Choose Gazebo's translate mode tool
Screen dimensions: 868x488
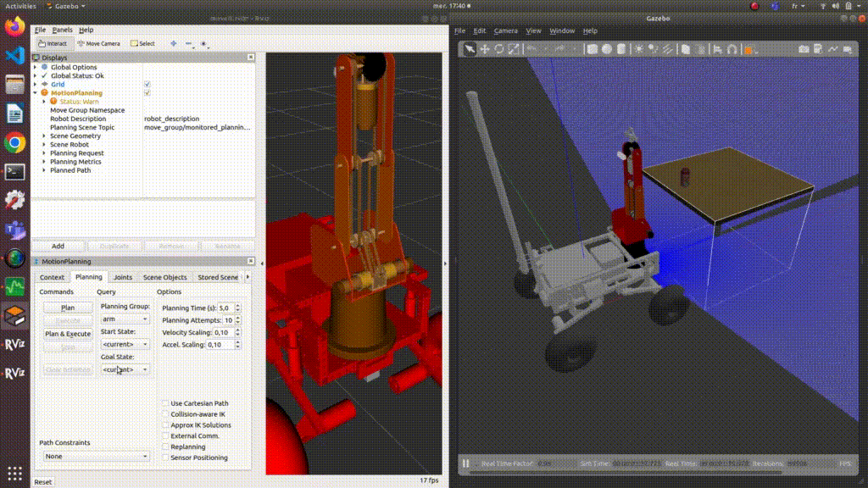pos(484,49)
